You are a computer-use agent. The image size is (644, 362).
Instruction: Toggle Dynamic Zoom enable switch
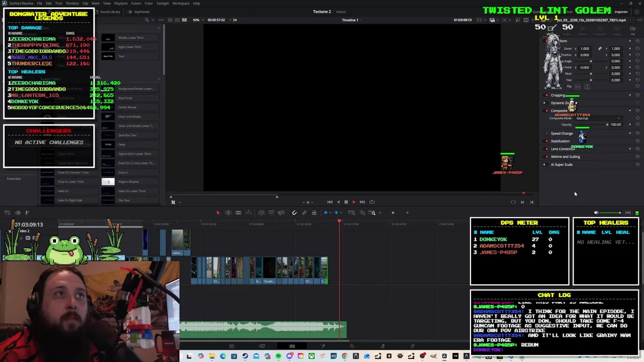coord(545,103)
